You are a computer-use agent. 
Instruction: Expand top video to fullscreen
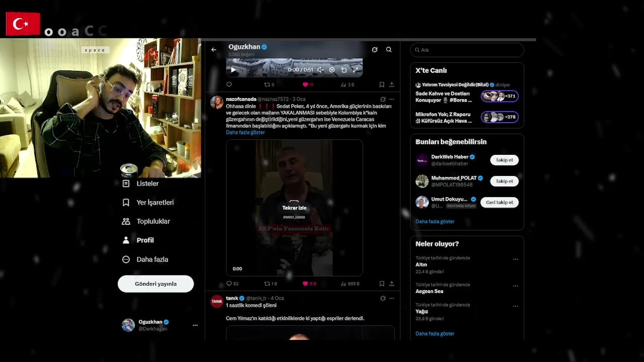(x=355, y=70)
